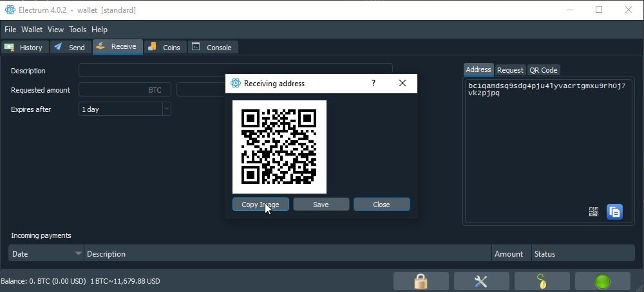644x292 pixels.
Task: Open the View menu
Action: click(55, 30)
